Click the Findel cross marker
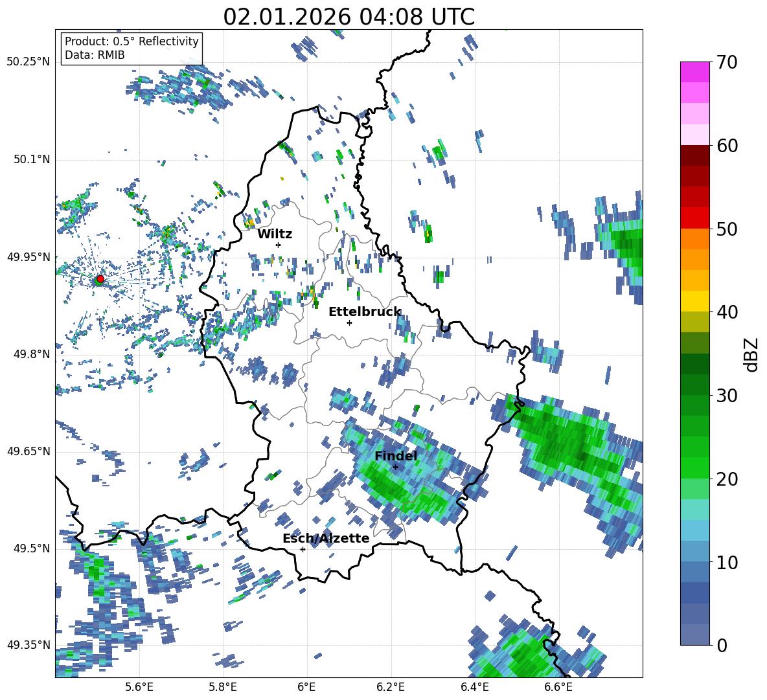Image resolution: width=767 pixels, height=700 pixels. 395,467
